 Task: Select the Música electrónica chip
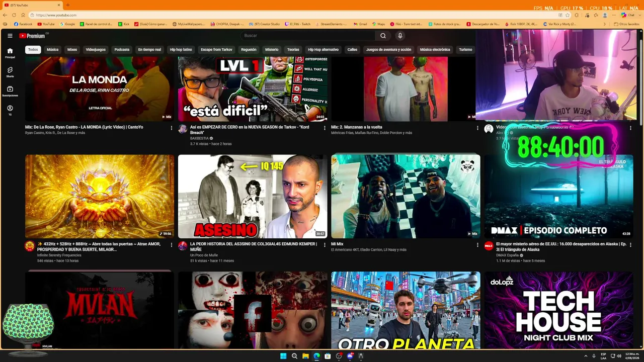(435, 50)
